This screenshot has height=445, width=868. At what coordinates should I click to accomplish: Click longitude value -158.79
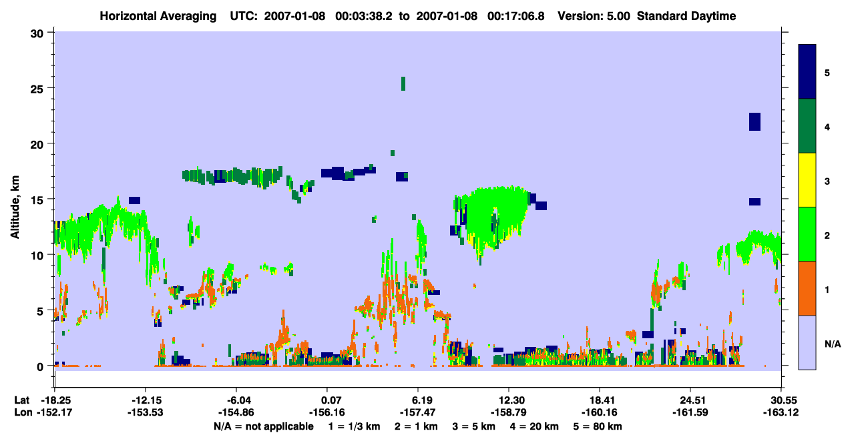click(509, 413)
